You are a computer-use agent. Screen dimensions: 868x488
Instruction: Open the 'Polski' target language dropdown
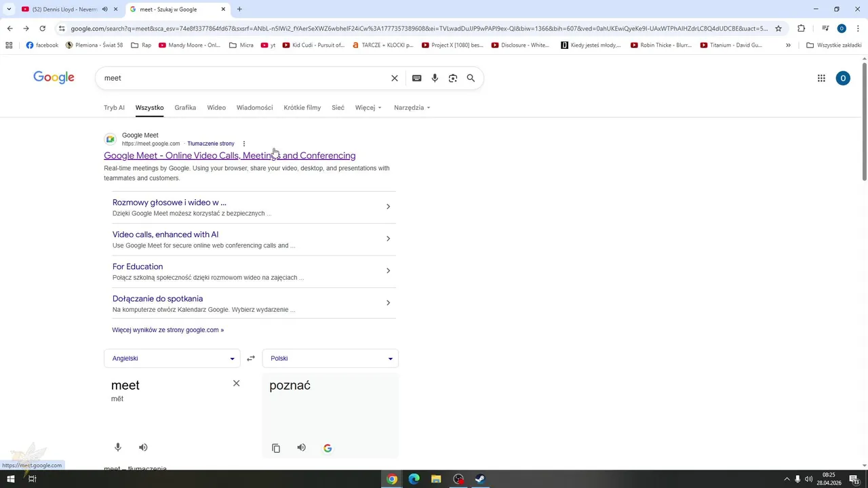pyautogui.click(x=330, y=359)
